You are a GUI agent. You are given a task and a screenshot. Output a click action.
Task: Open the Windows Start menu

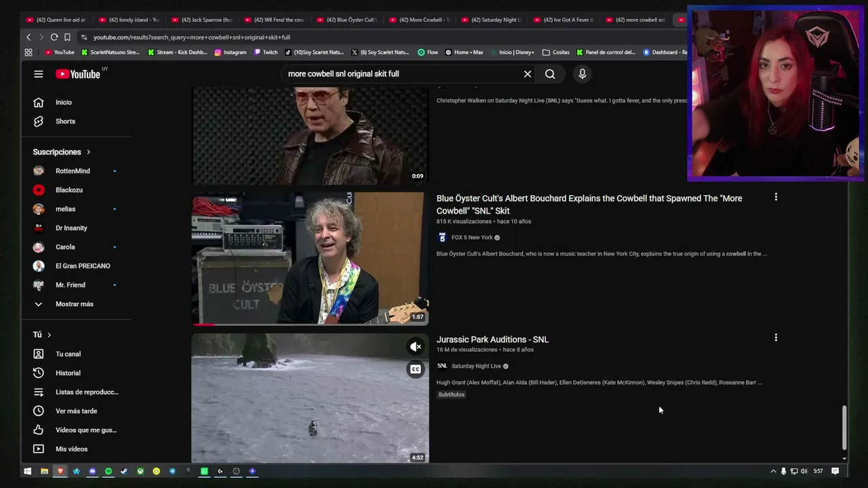(x=28, y=471)
